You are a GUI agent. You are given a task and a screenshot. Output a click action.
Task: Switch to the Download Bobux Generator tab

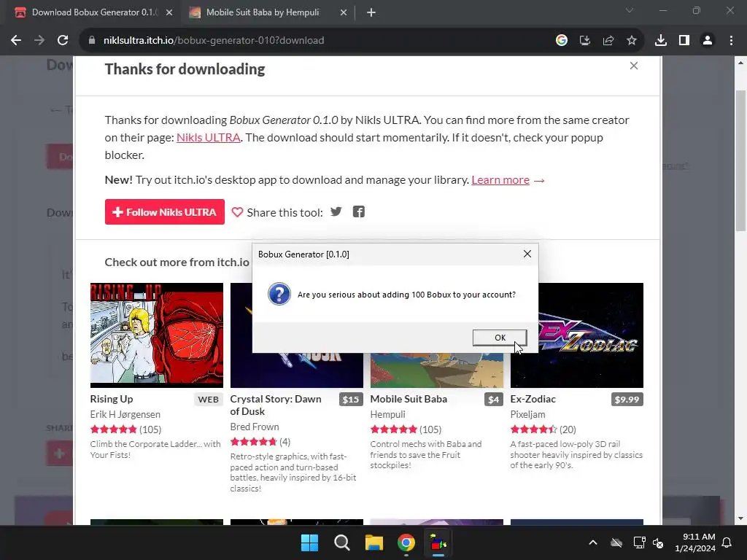93,12
